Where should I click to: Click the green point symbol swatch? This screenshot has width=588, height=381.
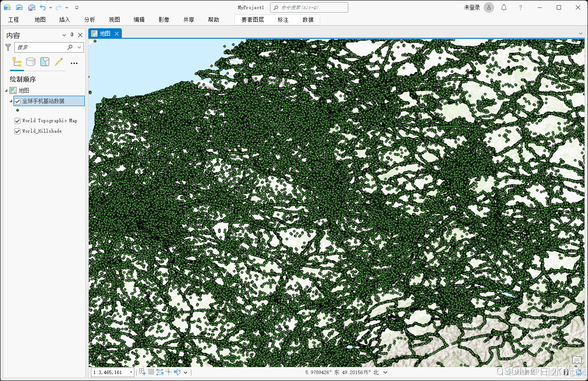tap(17, 110)
